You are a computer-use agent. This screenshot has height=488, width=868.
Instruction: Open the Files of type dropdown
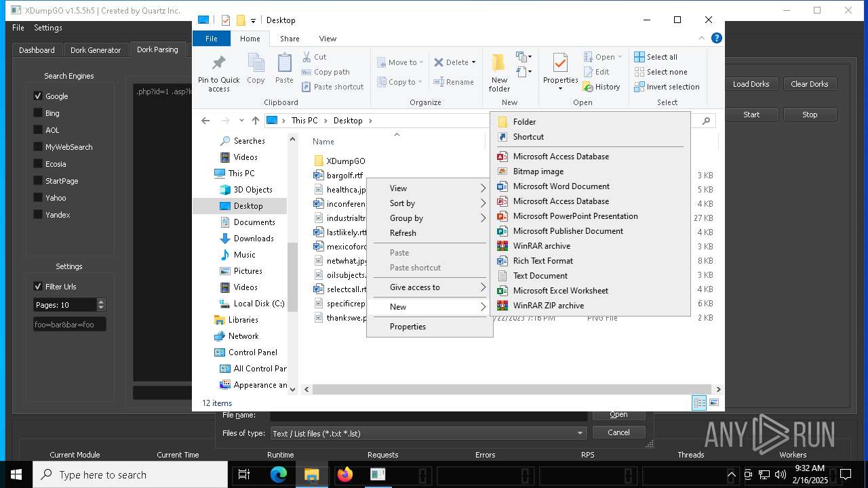pos(429,433)
